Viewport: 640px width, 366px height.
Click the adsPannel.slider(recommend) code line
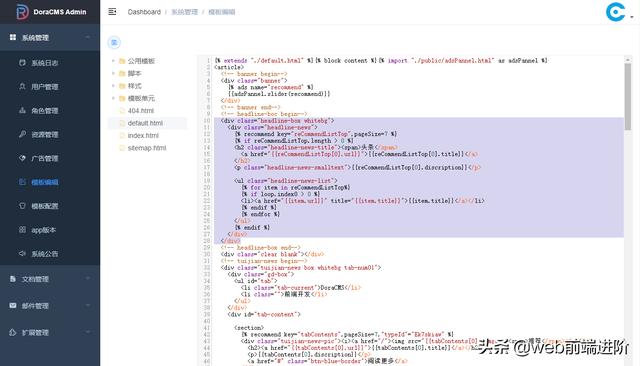click(x=279, y=94)
